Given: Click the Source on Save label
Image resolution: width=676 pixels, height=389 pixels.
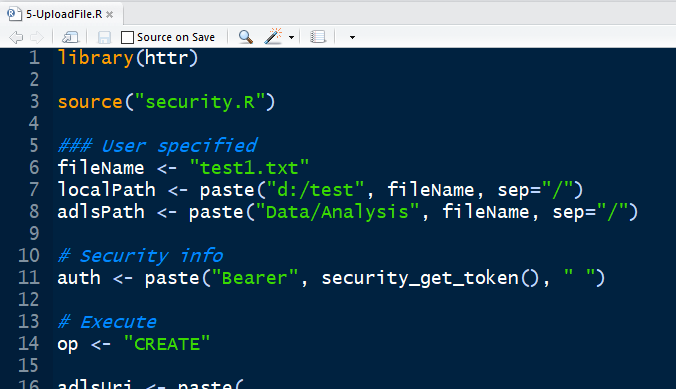Looking at the screenshot, I should coord(176,38).
